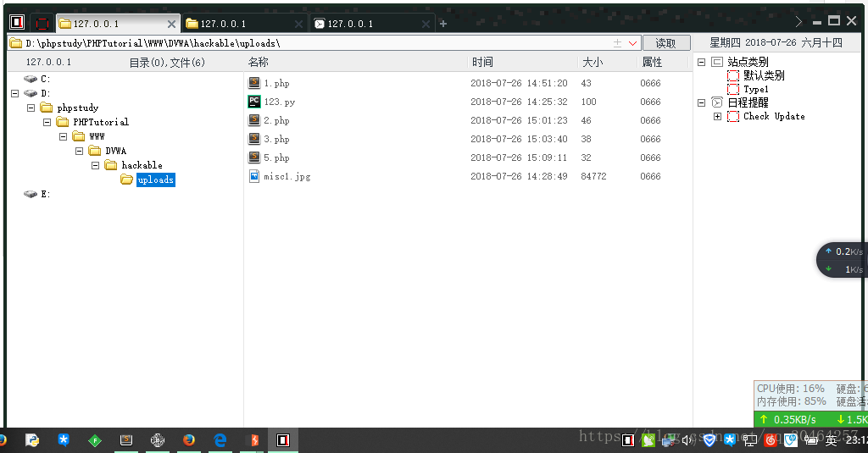The width and height of the screenshot is (868, 453).
Task: Collapse the phpstudy tree node
Action: tap(31, 108)
